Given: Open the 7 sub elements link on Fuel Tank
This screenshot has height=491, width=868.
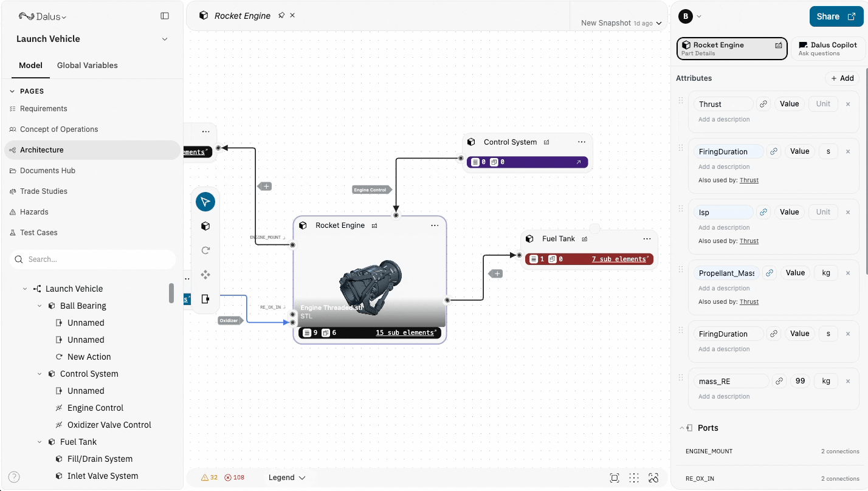Looking at the screenshot, I should tap(621, 259).
